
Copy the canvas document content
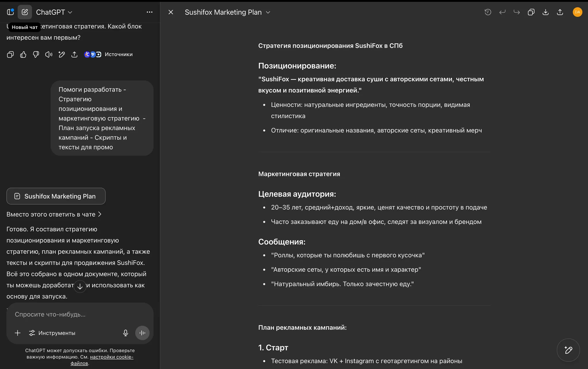[x=531, y=12]
